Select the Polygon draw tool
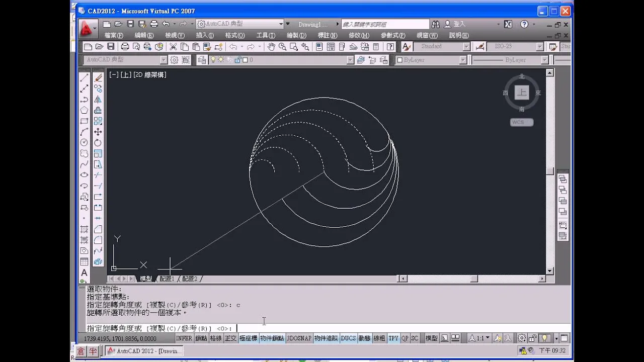 tap(84, 110)
